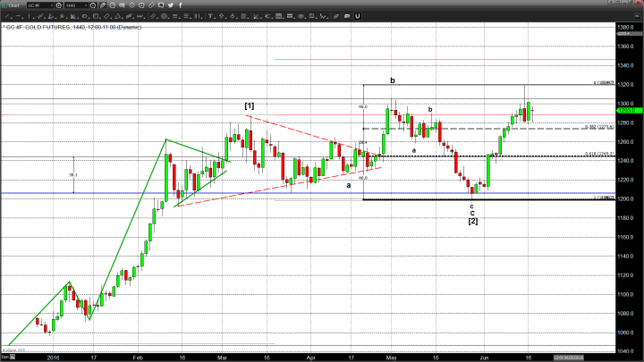Click the Chart title tab
The image size is (644, 362).
pyautogui.click(x=10, y=5)
